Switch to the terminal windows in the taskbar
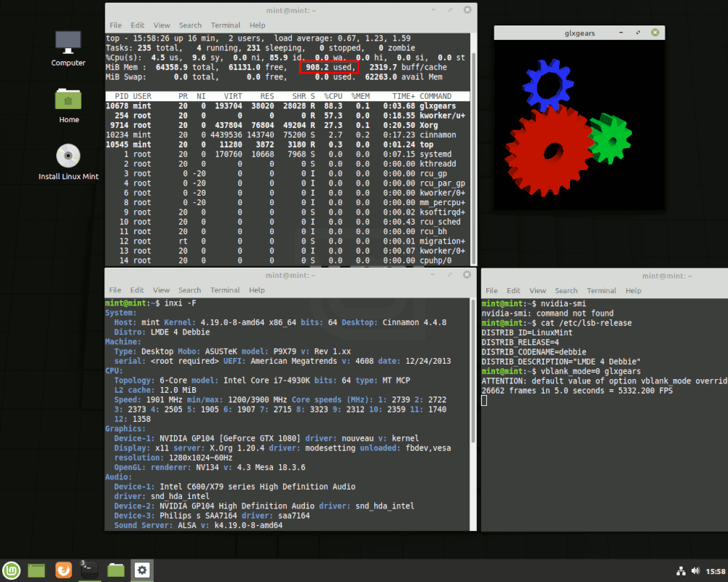Viewport: 728px width, 582px height. coord(89,570)
